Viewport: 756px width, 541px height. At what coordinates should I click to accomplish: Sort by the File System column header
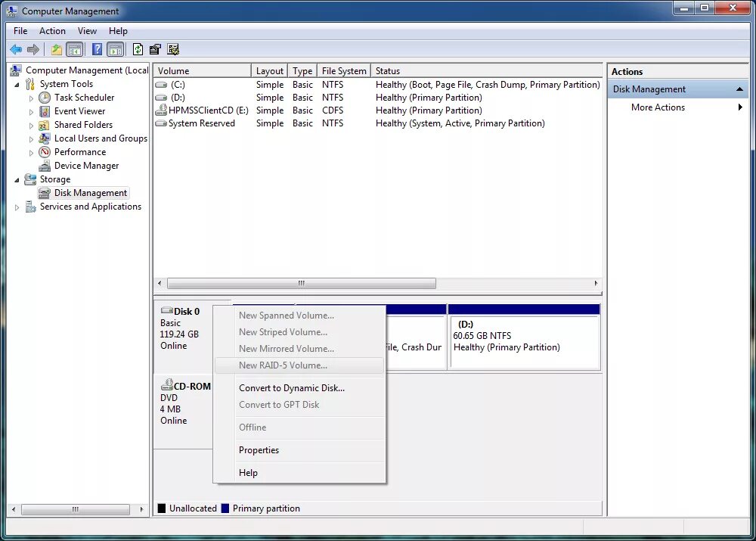[344, 71]
